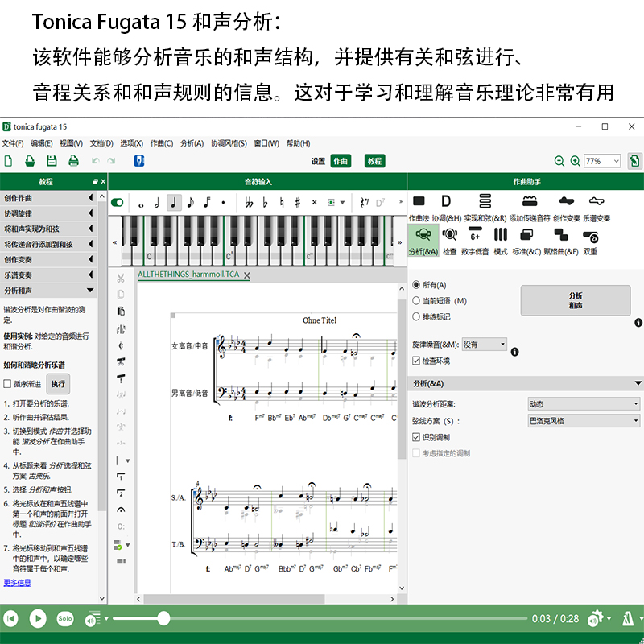644x644 pixels.
Task: Tick the 循序渐进 checkbox
Action: coord(7,384)
